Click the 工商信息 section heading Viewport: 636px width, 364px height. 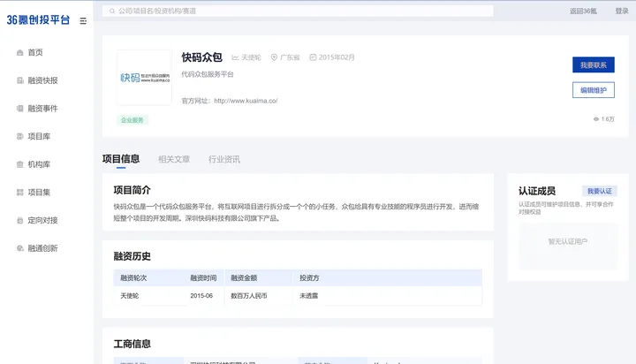coord(132,344)
